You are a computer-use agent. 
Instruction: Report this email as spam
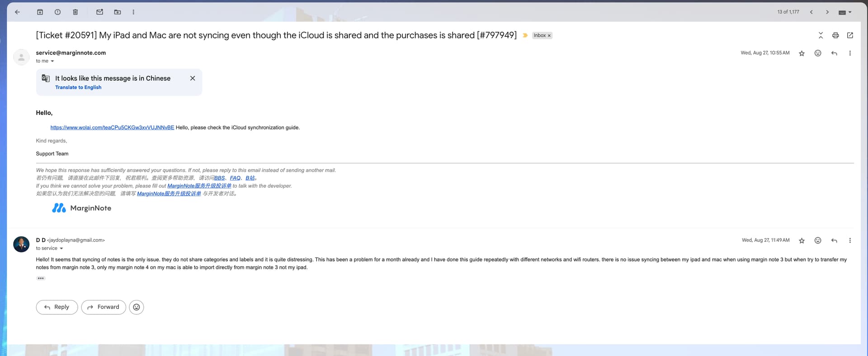click(57, 12)
